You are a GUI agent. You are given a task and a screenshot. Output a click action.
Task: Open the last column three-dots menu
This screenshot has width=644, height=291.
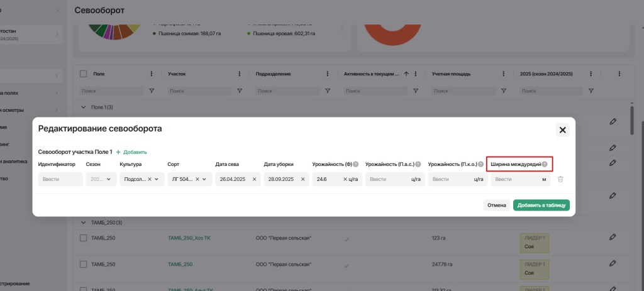click(619, 74)
